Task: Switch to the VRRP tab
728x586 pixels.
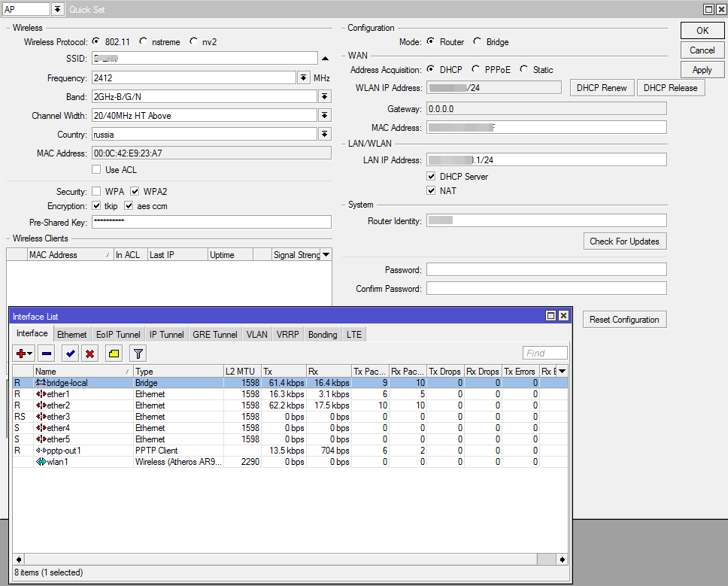Action: [x=287, y=334]
